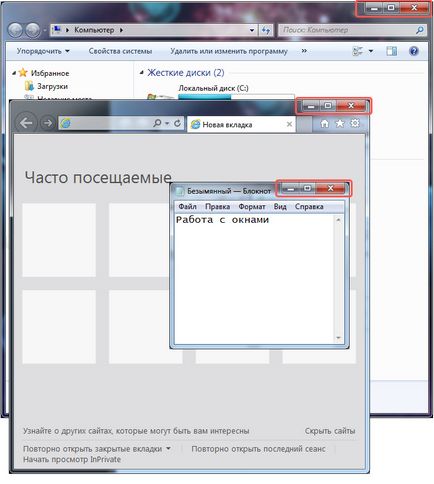Open the Упорядочить dropdown
The width and height of the screenshot is (434, 484).
[43, 51]
